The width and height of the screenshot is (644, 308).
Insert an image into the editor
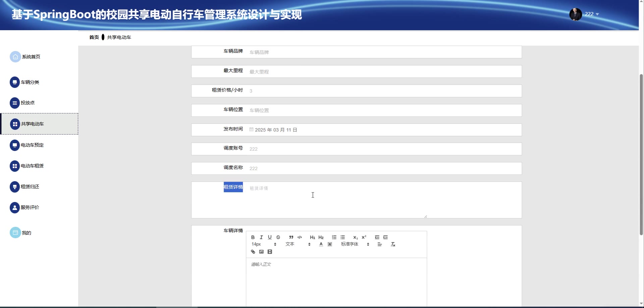click(261, 252)
